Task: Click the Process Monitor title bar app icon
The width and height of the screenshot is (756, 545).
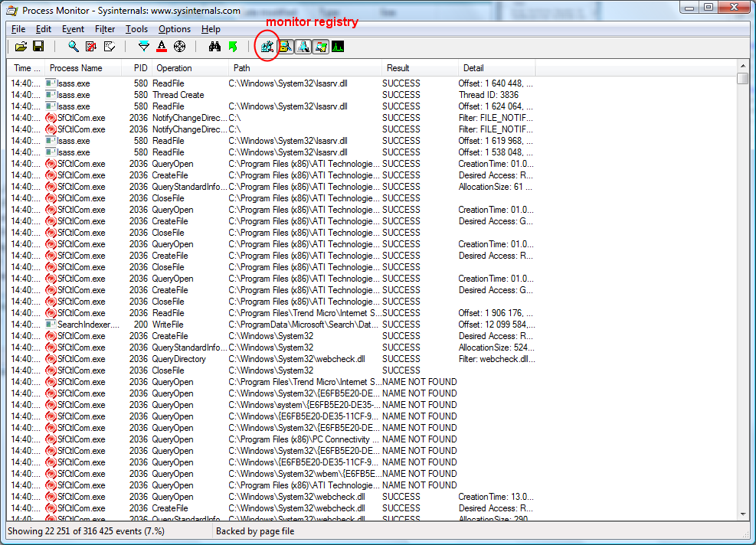Action: coord(12,10)
